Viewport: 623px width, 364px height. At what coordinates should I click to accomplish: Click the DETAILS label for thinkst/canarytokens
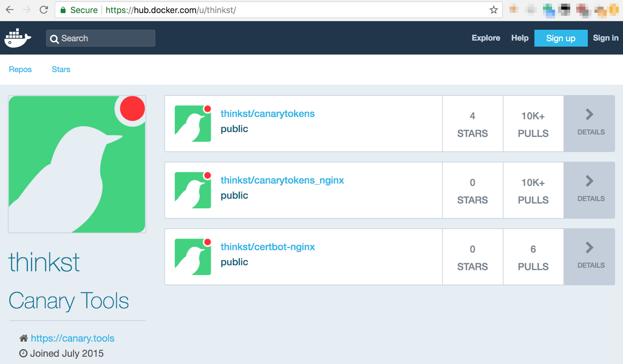pos(591,132)
